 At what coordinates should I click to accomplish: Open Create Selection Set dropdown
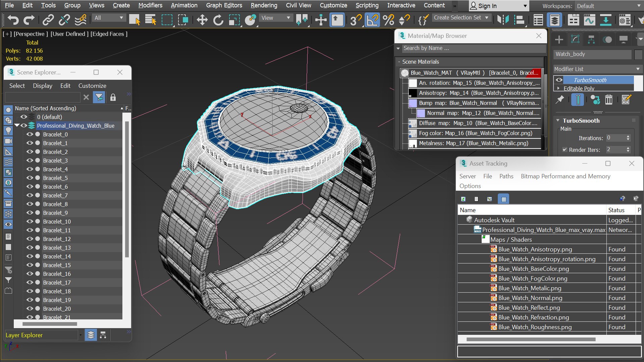[462, 17]
